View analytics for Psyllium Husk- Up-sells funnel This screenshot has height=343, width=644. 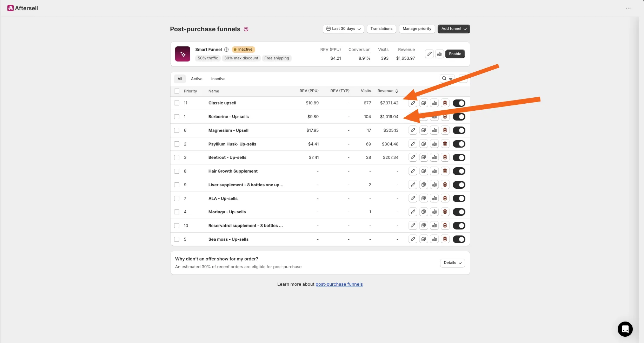click(434, 144)
